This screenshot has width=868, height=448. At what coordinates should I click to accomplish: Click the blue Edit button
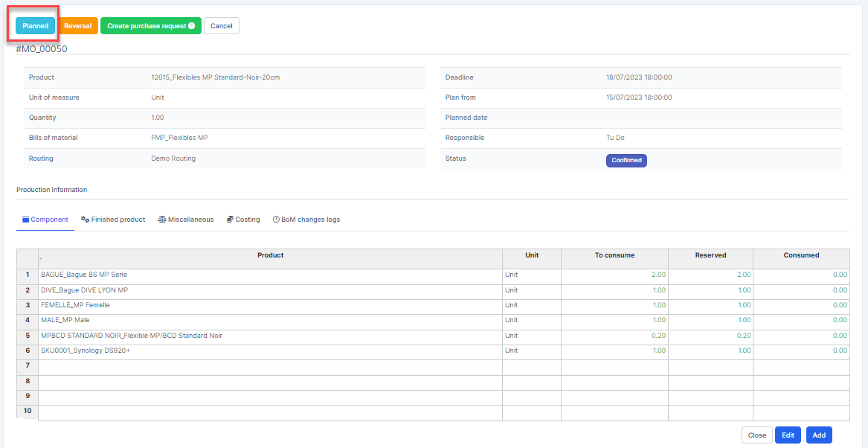point(788,435)
